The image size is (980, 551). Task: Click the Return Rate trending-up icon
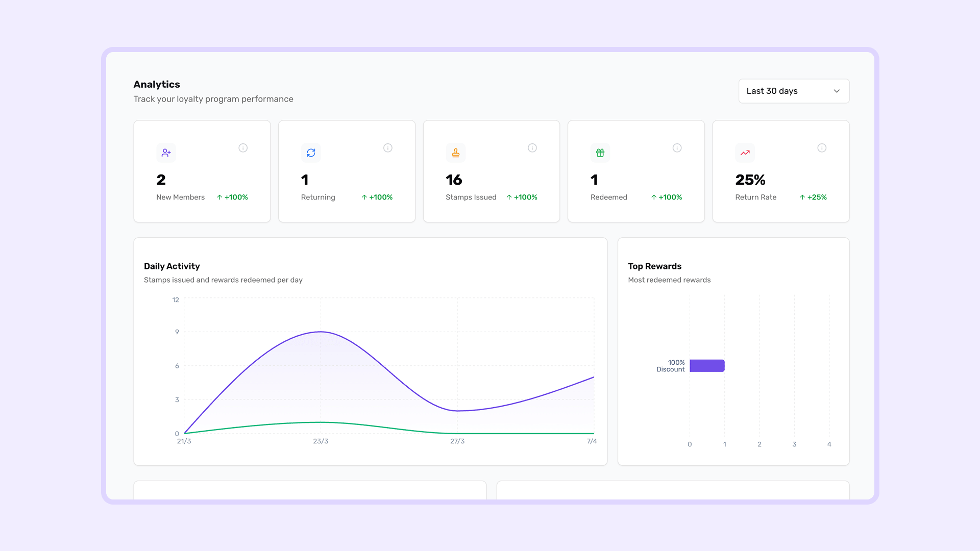pyautogui.click(x=745, y=153)
